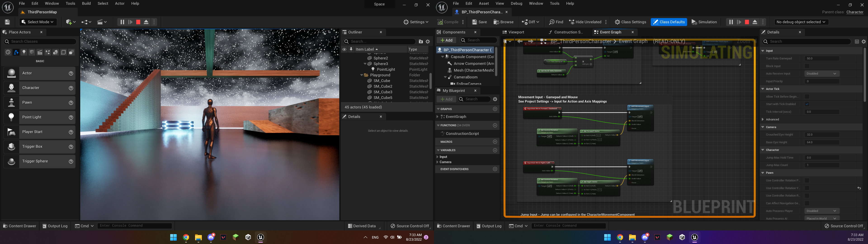Stop the play session in level editor
The width and height of the screenshot is (868, 244).
click(138, 22)
